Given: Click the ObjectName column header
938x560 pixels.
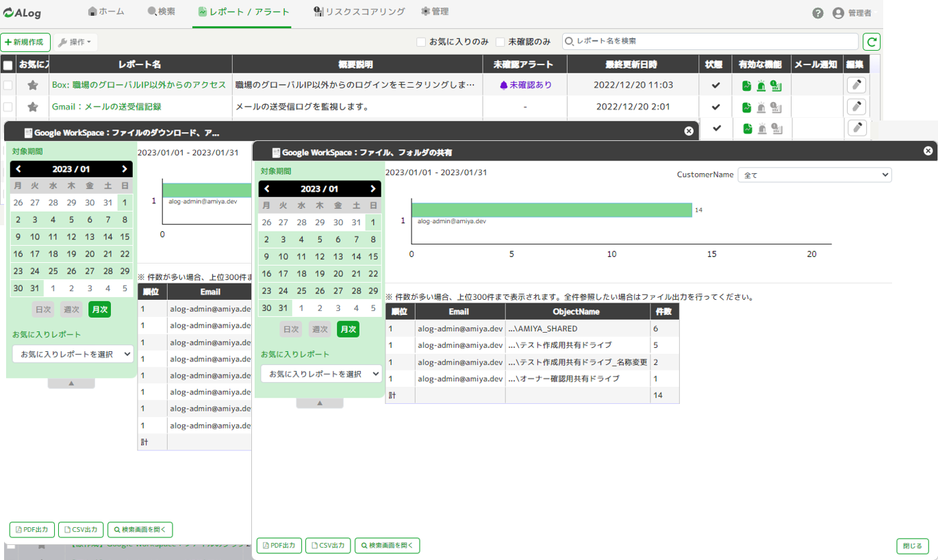Looking at the screenshot, I should 578,311.
